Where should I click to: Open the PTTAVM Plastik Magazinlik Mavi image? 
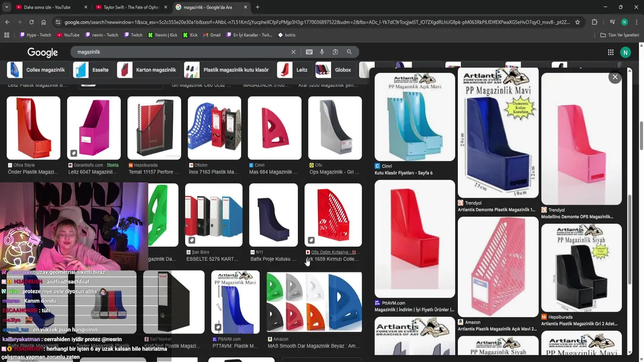(235, 302)
